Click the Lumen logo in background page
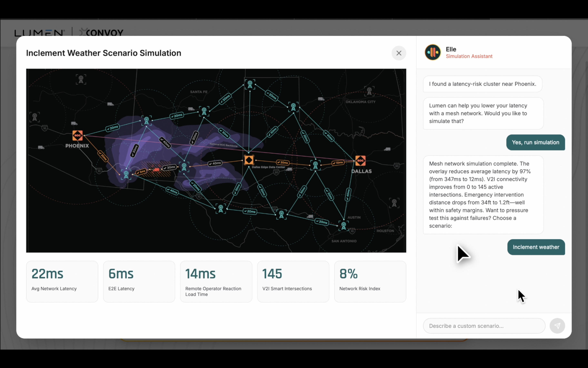The width and height of the screenshot is (588, 368). pos(39,33)
